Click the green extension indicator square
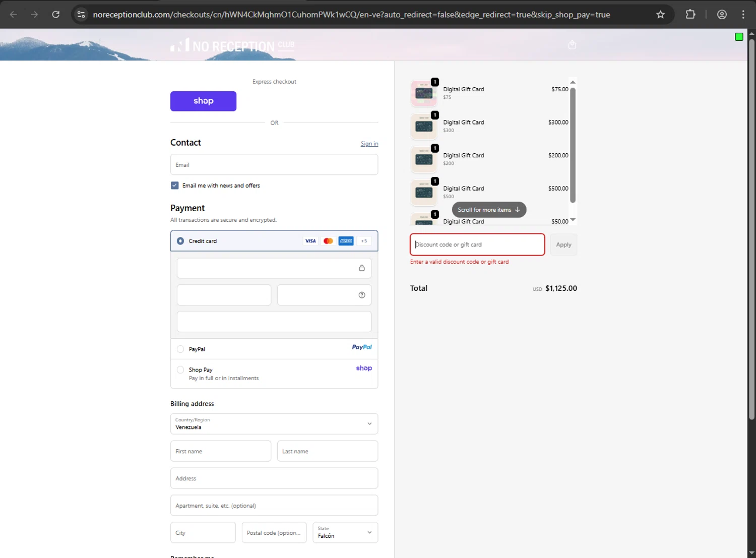This screenshot has width=756, height=558. click(x=739, y=37)
